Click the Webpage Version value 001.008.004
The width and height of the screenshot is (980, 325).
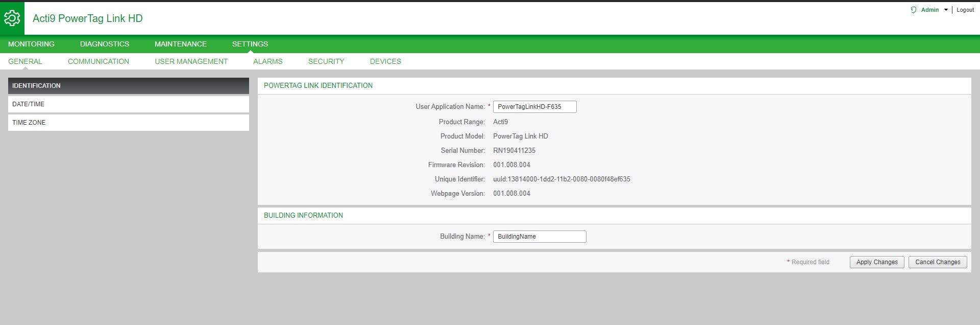511,194
